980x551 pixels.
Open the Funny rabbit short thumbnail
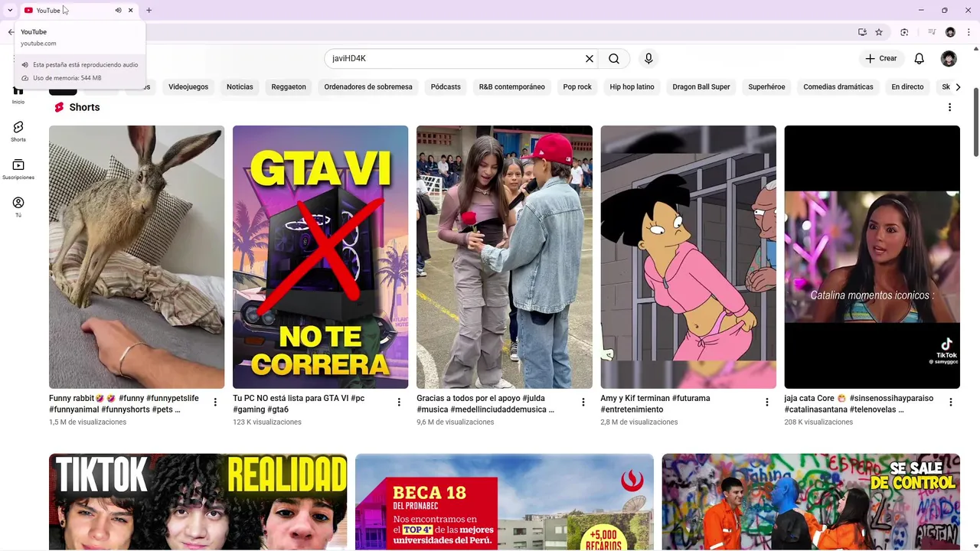click(x=137, y=257)
